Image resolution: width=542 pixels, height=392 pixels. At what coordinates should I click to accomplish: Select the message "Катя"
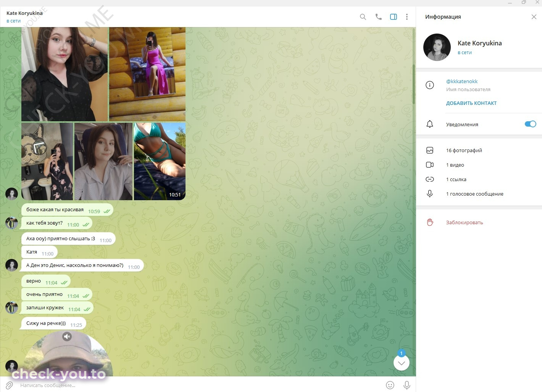pyautogui.click(x=39, y=252)
